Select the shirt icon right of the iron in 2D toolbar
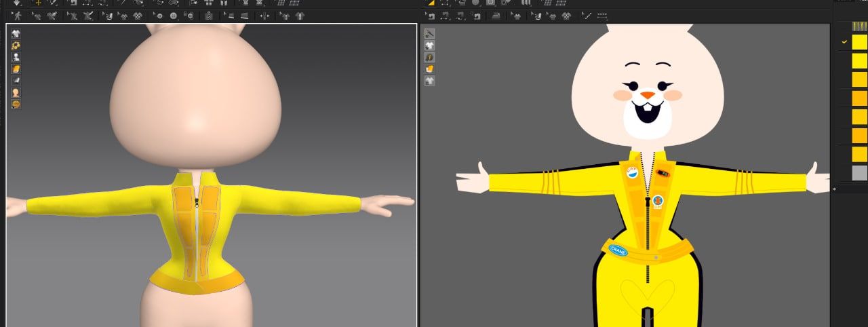The height and width of the screenshot is (327, 868). tap(517, 16)
